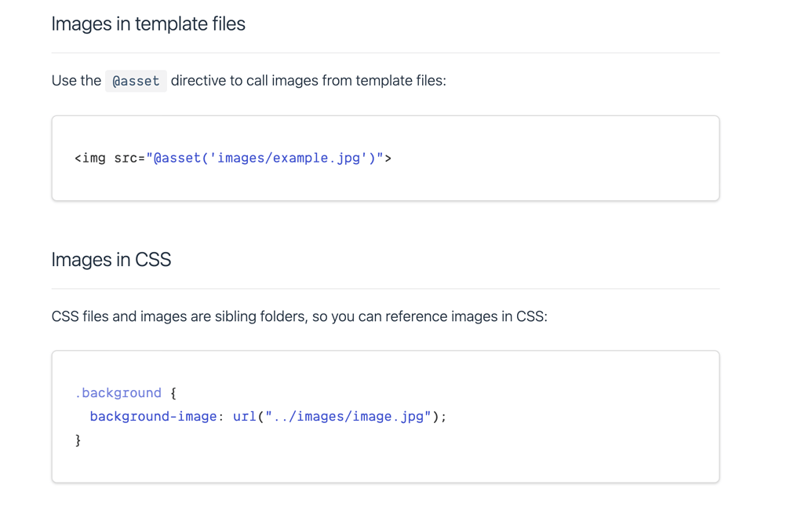
Task: Select the "Images in CSS" heading
Action: [x=111, y=259]
